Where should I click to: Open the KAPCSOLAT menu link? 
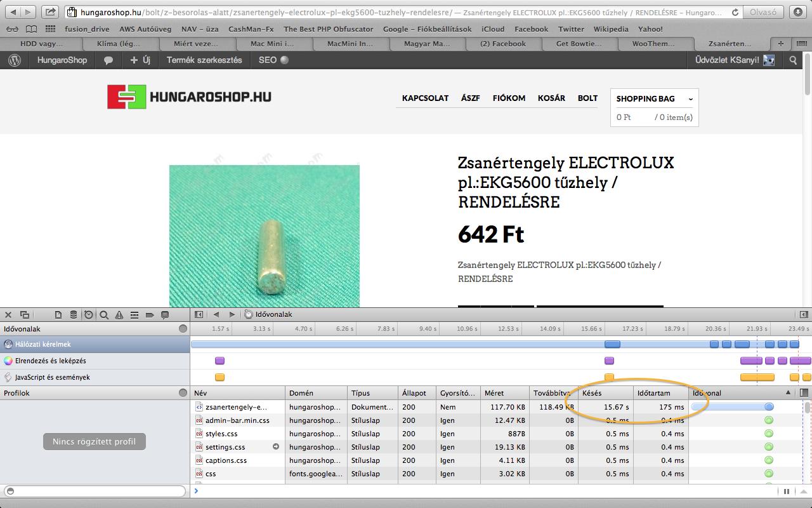(425, 98)
